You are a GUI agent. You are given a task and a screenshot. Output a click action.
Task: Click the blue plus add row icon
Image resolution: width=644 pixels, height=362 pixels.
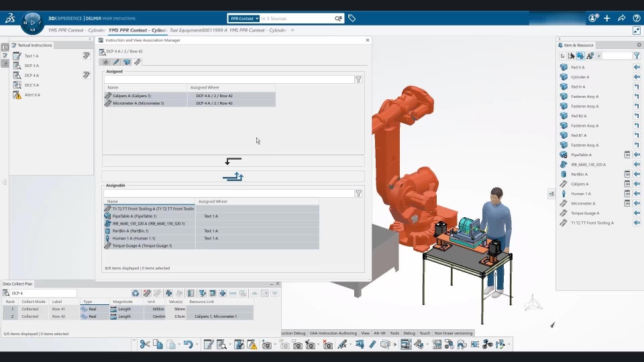click(223, 293)
